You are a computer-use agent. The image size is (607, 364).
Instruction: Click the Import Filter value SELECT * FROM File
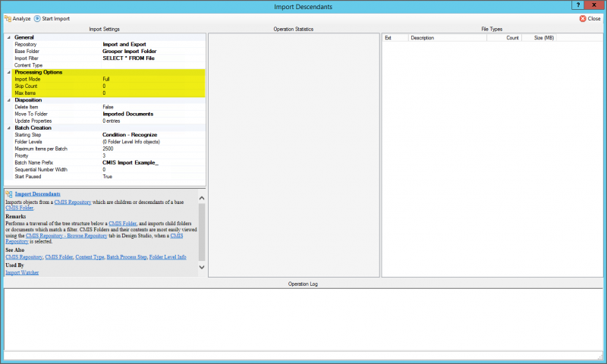pos(128,58)
